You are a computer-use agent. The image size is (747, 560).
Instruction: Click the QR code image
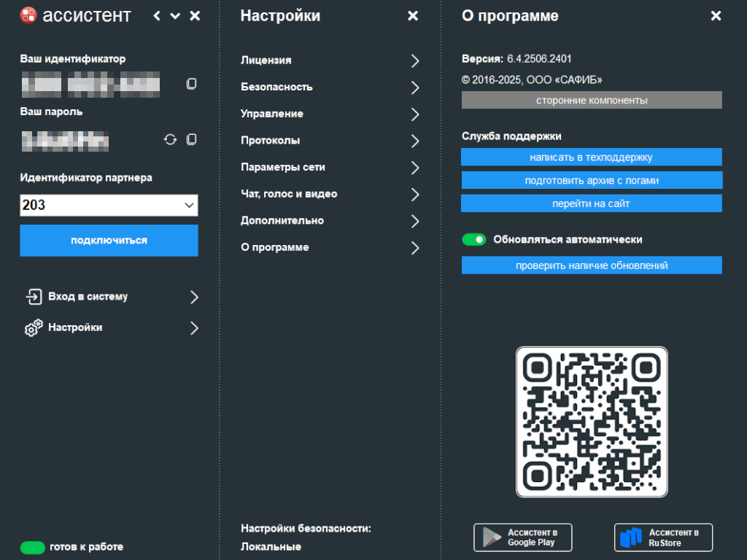point(592,422)
